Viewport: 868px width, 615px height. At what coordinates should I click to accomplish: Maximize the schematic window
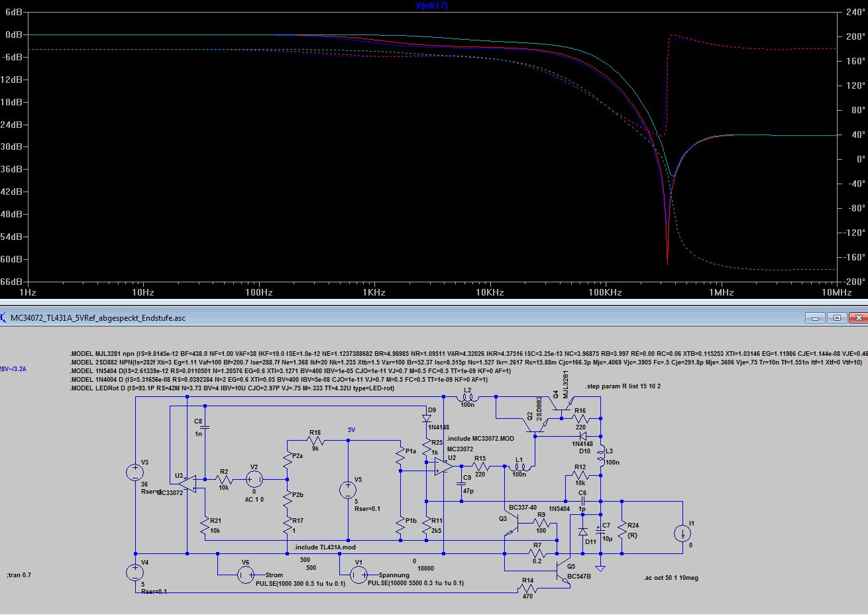pos(837,318)
